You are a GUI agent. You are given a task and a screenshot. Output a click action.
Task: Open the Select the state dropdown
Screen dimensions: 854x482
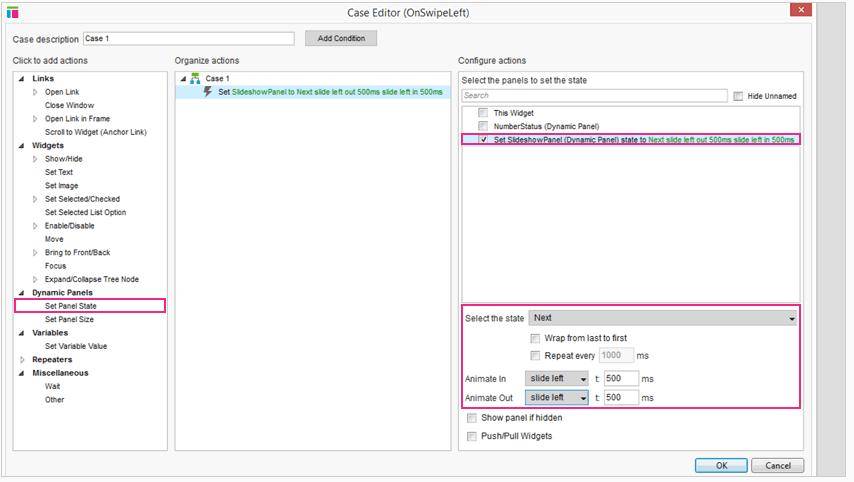pyautogui.click(x=662, y=318)
